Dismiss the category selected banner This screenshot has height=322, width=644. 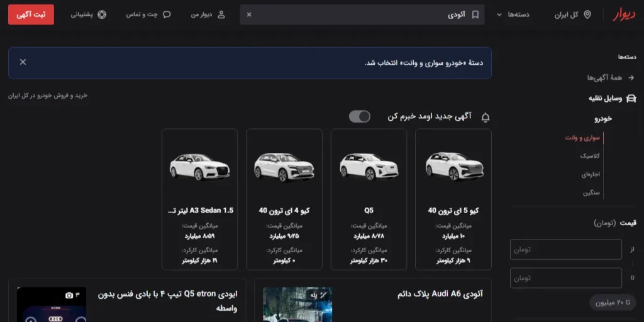pyautogui.click(x=23, y=62)
